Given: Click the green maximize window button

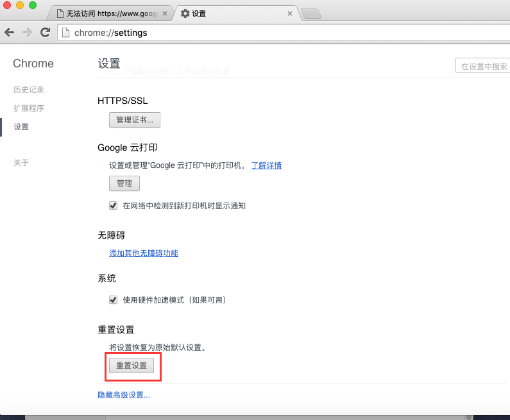Looking at the screenshot, I should [x=33, y=5].
